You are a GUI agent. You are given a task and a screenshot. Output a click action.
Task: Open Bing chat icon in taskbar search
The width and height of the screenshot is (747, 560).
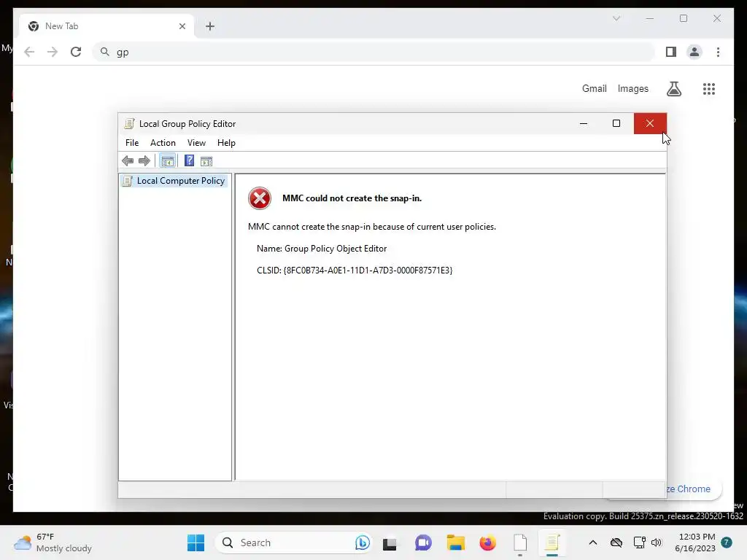[x=362, y=542]
